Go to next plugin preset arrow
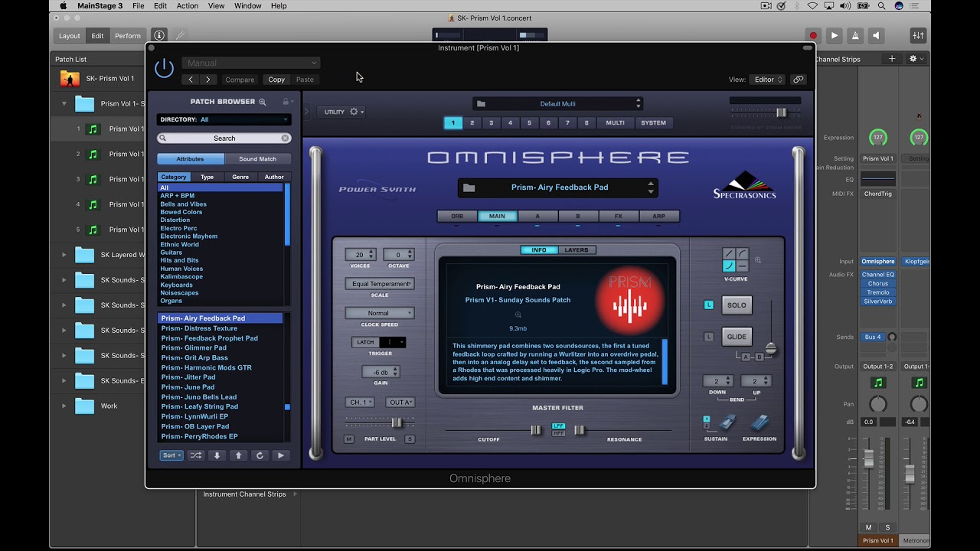980x551 pixels. click(208, 80)
